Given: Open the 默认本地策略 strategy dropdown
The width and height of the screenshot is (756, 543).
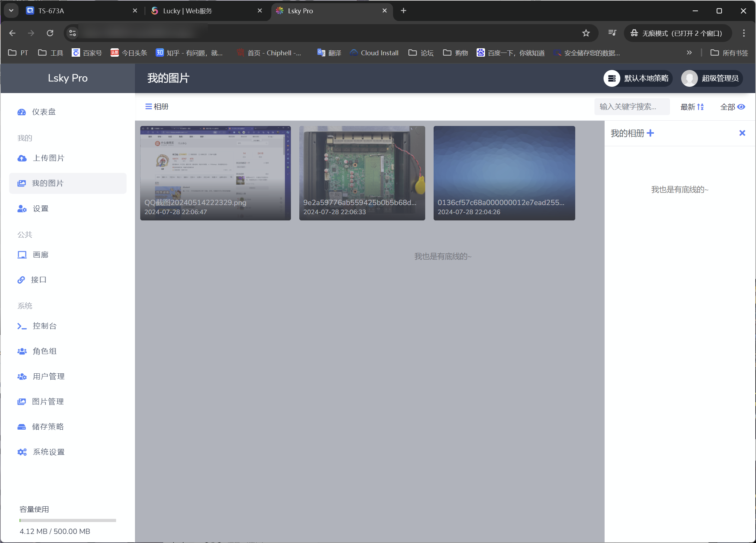Looking at the screenshot, I should [x=638, y=78].
